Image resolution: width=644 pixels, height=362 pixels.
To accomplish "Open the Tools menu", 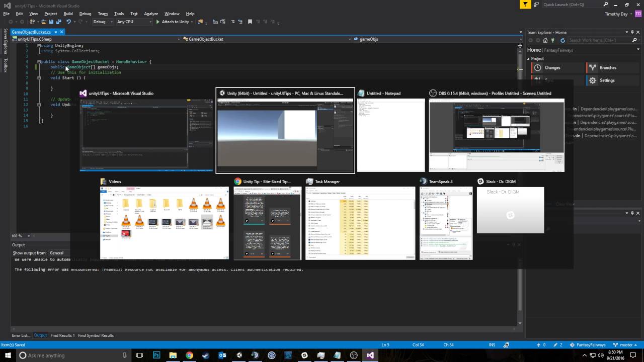I will [x=119, y=14].
